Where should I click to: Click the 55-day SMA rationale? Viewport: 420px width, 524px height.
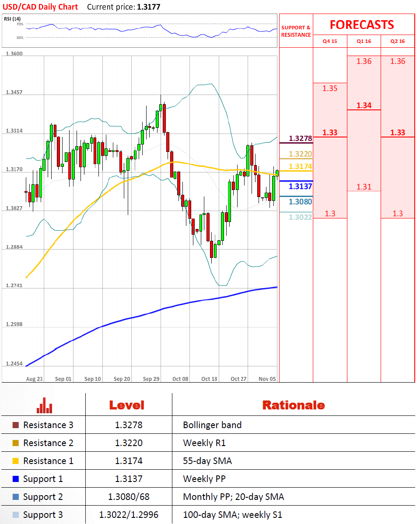(x=207, y=461)
